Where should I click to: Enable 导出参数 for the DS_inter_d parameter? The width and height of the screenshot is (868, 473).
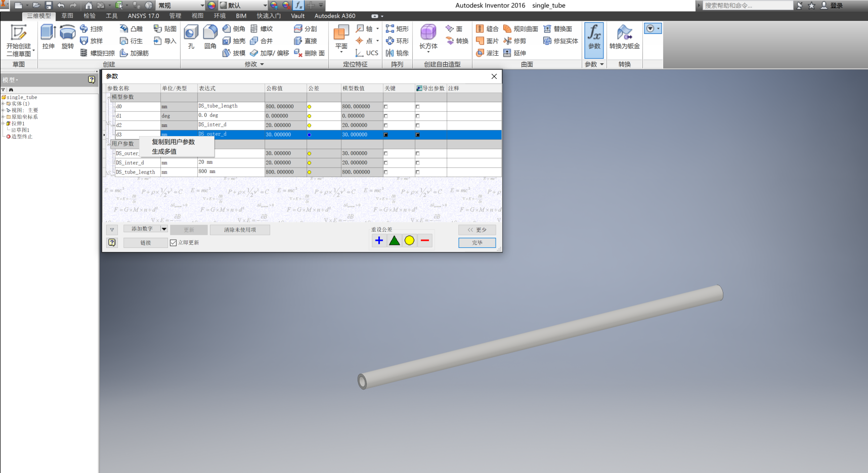pyautogui.click(x=417, y=162)
